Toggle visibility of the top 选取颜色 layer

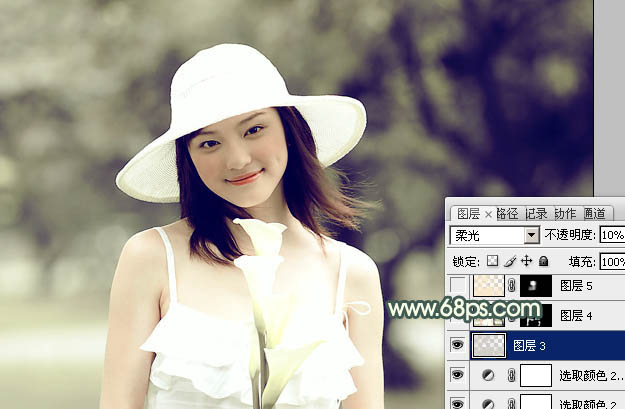[458, 374]
